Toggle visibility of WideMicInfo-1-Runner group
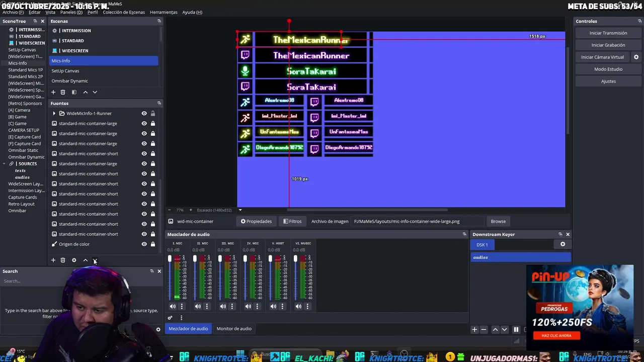 pos(144,113)
